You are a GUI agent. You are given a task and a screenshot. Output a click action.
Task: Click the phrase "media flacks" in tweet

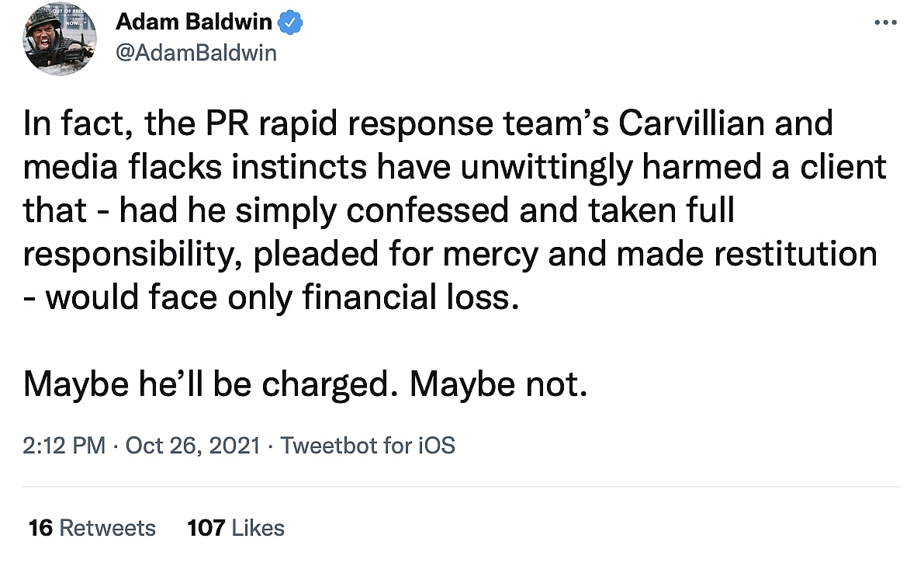tap(116, 168)
